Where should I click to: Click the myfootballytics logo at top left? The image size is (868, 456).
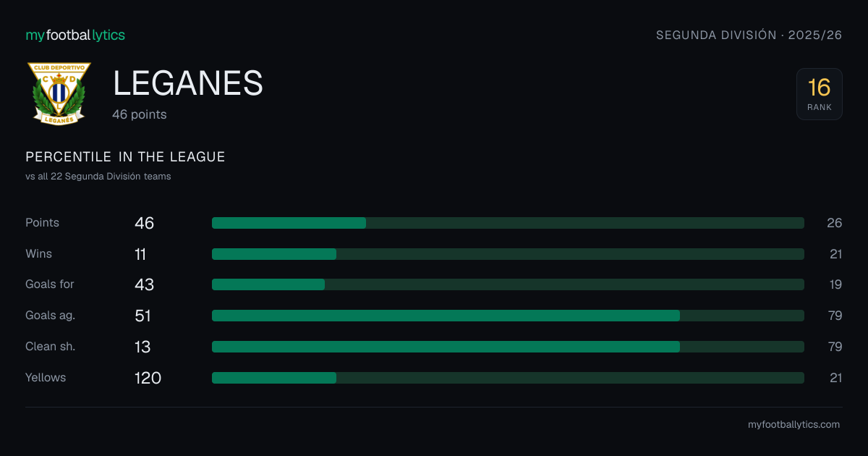(x=75, y=35)
